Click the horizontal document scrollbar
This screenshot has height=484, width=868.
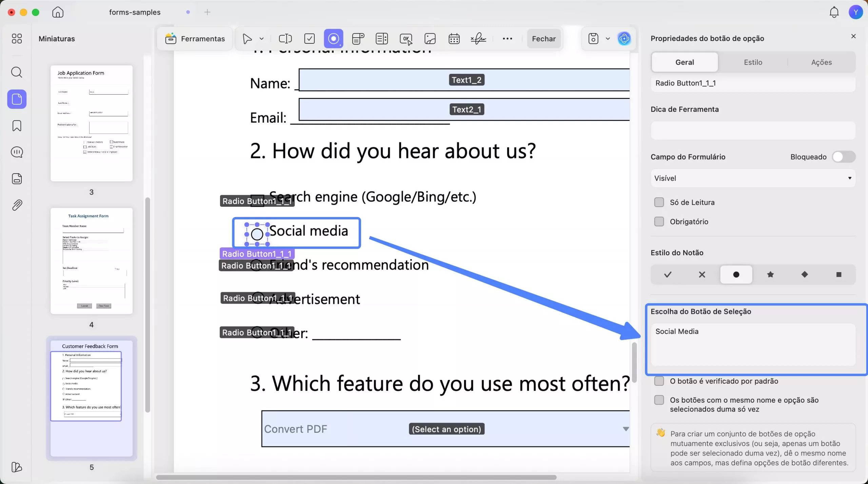pos(356,477)
